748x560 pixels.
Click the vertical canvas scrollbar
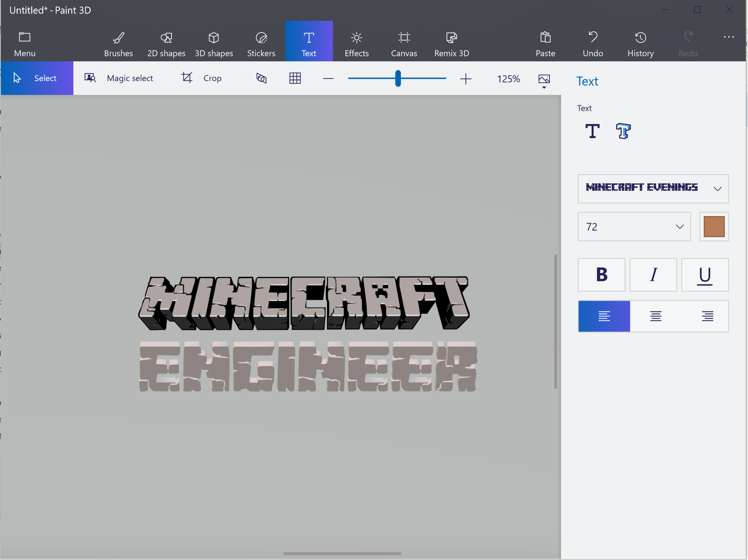(x=556, y=321)
